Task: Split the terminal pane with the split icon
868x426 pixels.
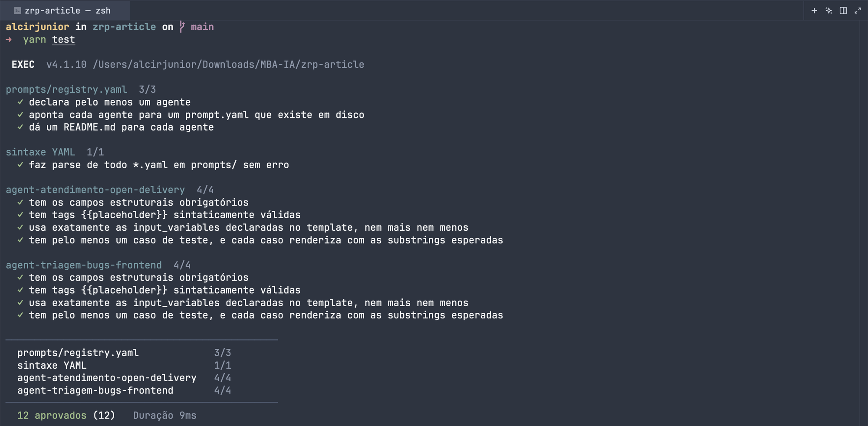Action: 843,10
